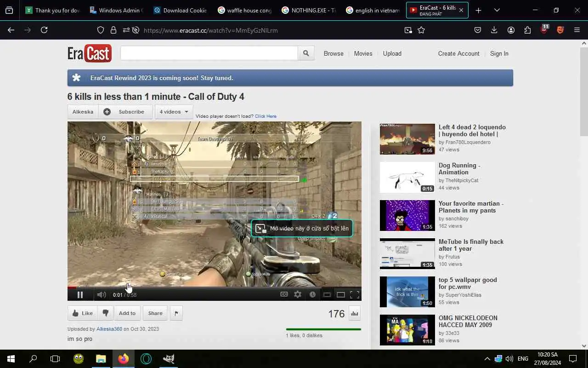Click the Add to button

pyautogui.click(x=127, y=313)
